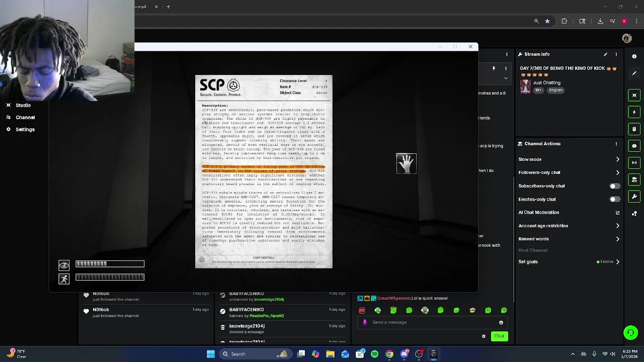Open the wrench tools widget in sidebar
Viewport: 644px width, 362px height.
[634, 196]
